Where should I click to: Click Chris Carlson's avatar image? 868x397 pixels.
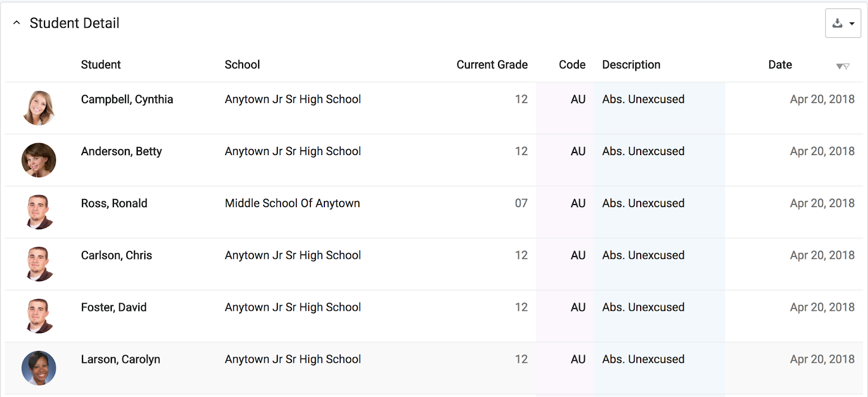(39, 264)
